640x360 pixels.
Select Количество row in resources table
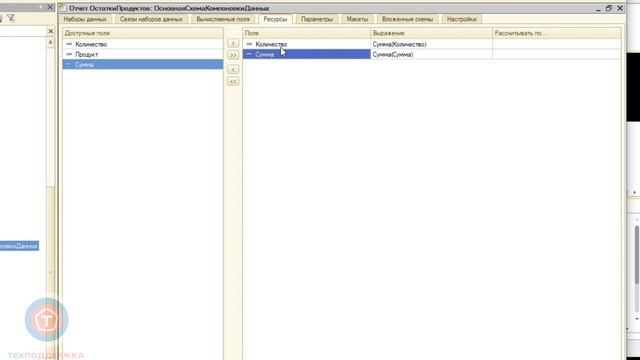(307, 44)
